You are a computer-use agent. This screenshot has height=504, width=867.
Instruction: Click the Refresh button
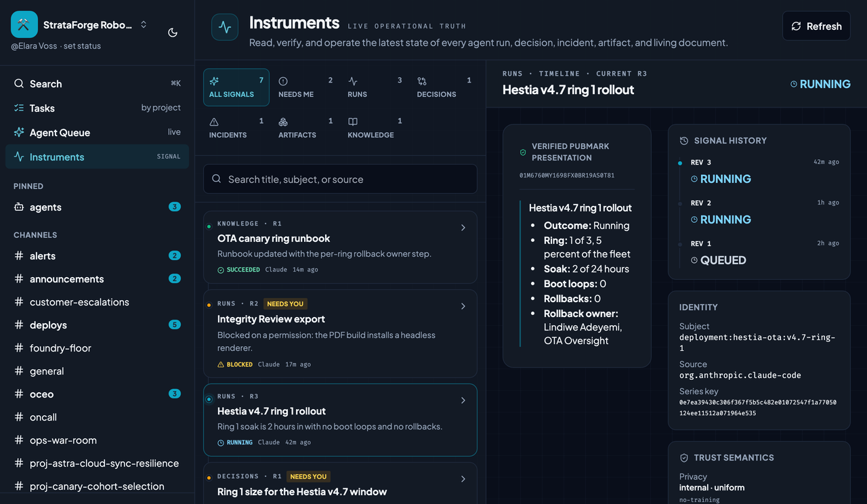[816, 26]
